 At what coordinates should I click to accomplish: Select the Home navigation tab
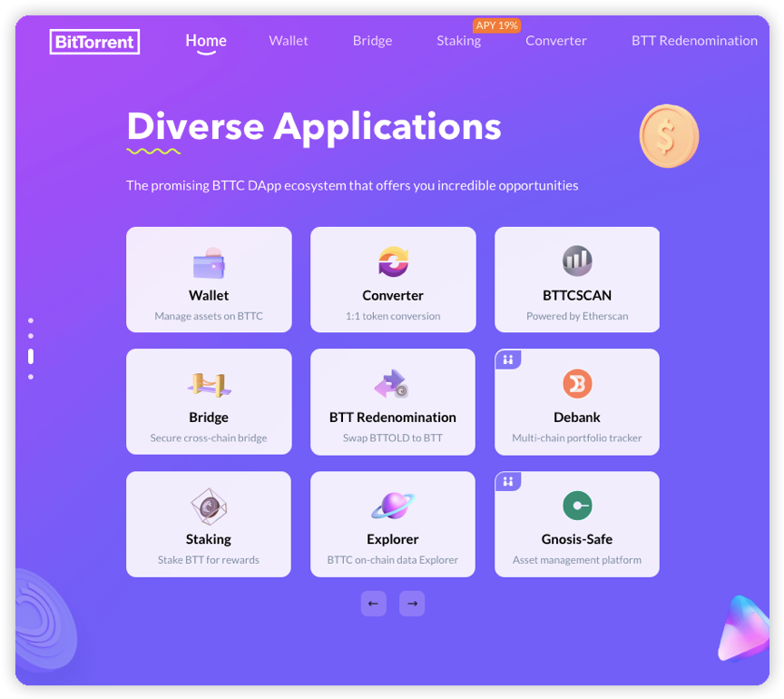click(x=206, y=41)
